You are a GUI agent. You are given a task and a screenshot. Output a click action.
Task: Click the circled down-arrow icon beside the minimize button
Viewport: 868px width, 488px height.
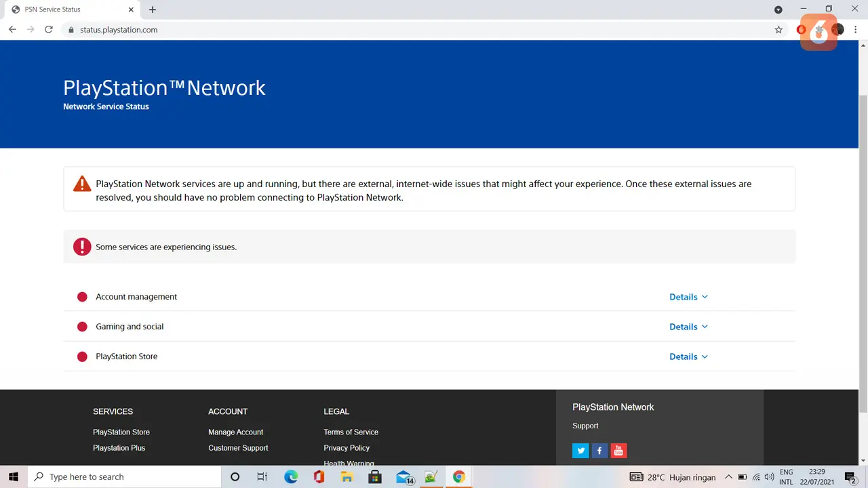tap(778, 9)
